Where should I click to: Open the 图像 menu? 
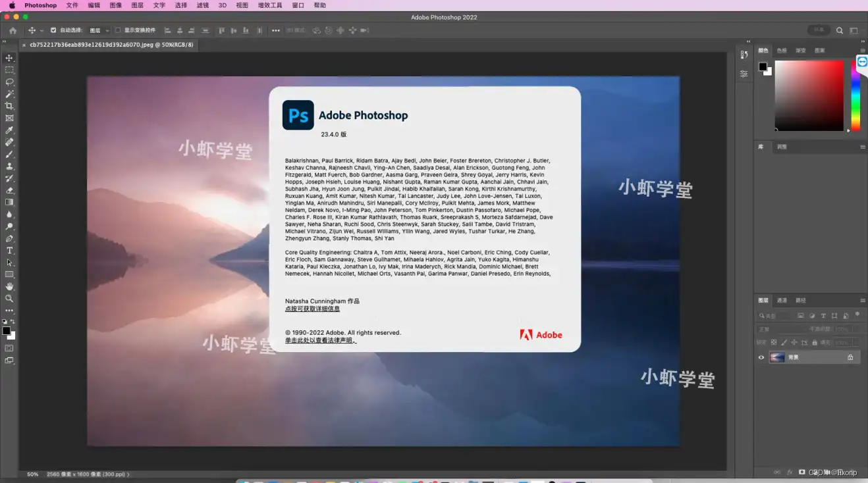click(x=115, y=5)
